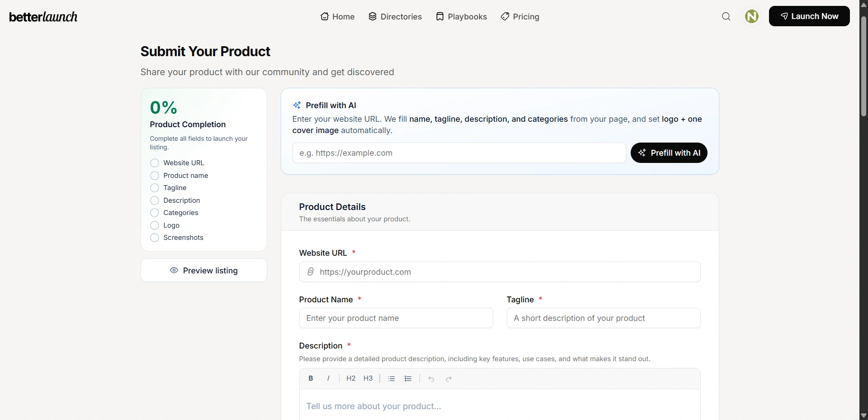Viewport: 868px width, 420px height.
Task: Click the Logo checklist circle
Action: [155, 225]
